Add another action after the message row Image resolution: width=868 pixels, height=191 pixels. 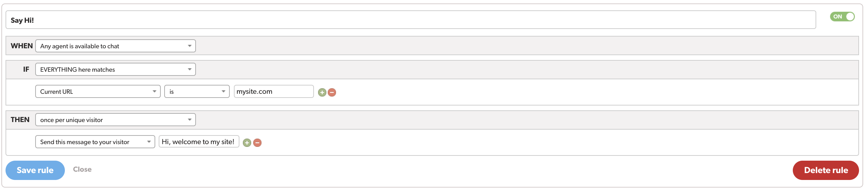(x=247, y=143)
